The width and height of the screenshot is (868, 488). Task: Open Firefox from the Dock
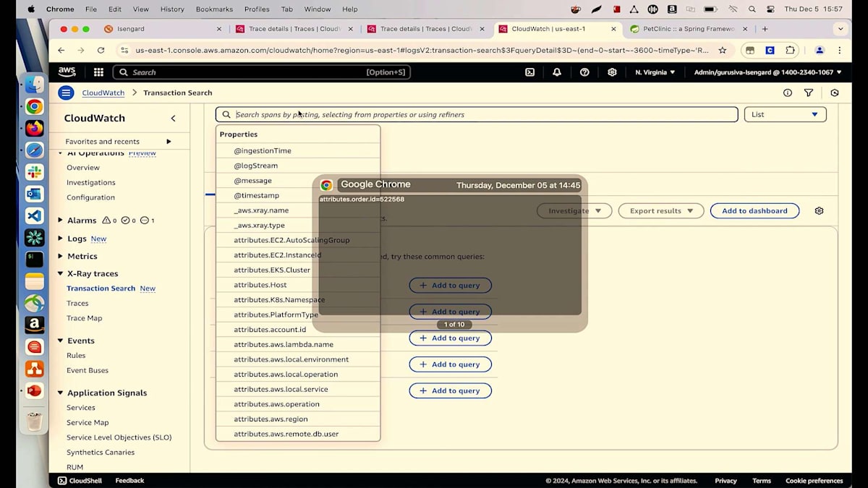point(34,129)
